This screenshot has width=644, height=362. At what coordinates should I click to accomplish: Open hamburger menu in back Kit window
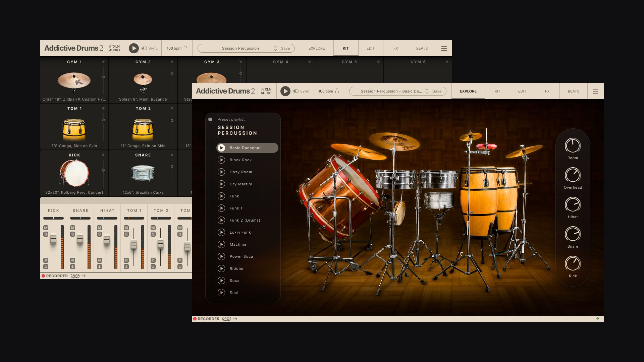point(444,48)
